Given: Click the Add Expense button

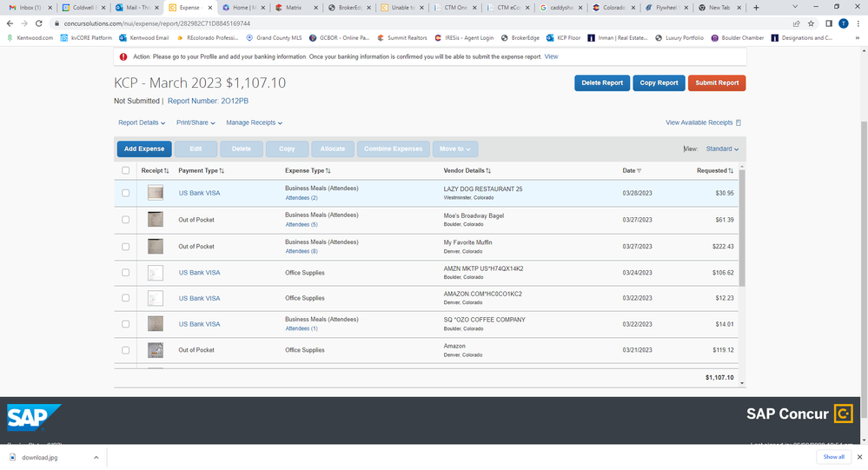Looking at the screenshot, I should (x=144, y=149).
